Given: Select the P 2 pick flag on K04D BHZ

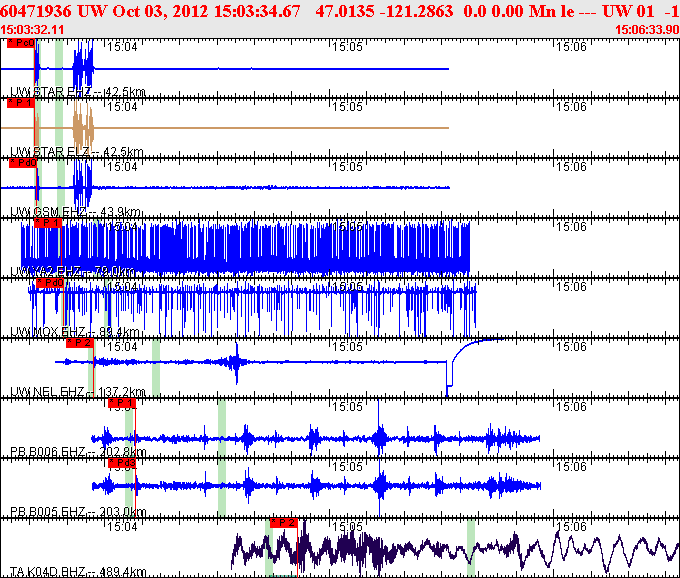Looking at the screenshot, I should (x=284, y=523).
